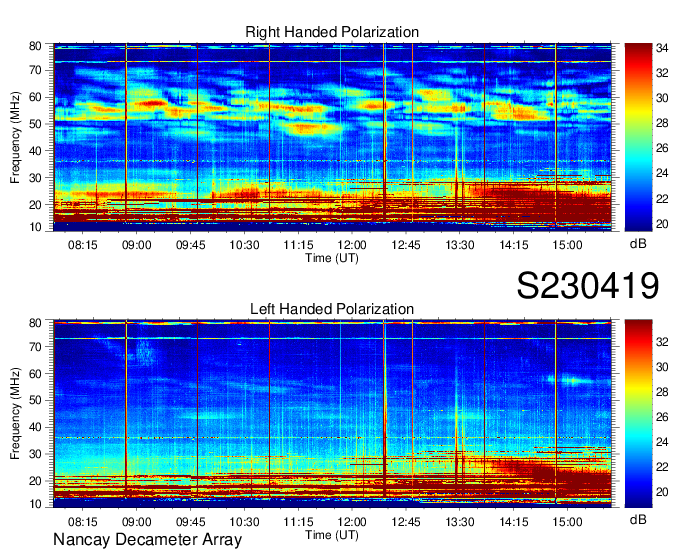This screenshot has width=680, height=552.
Task: Click the 40 MHz tick of Left Handed plot
Action: coord(35,427)
